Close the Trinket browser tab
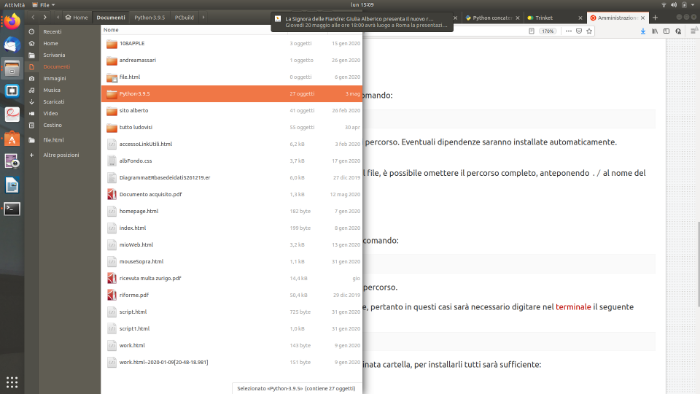The image size is (700, 394). [580, 18]
